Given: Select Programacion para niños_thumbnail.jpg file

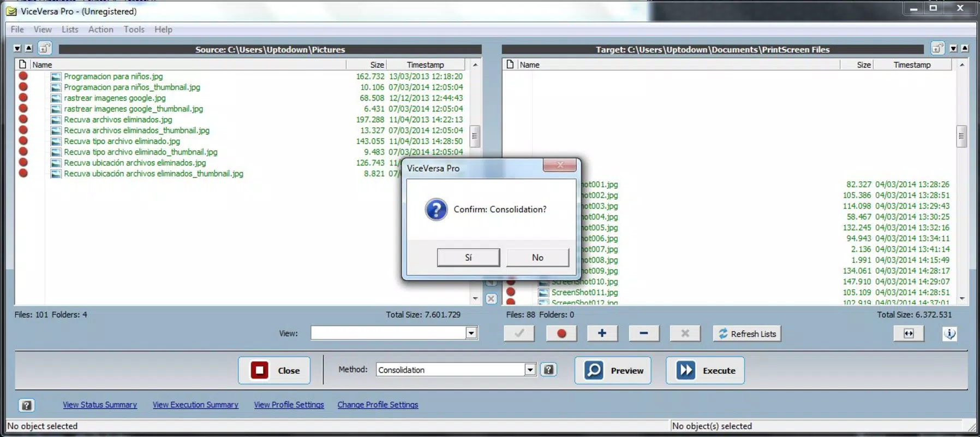Looking at the screenshot, I should pyautogui.click(x=132, y=87).
